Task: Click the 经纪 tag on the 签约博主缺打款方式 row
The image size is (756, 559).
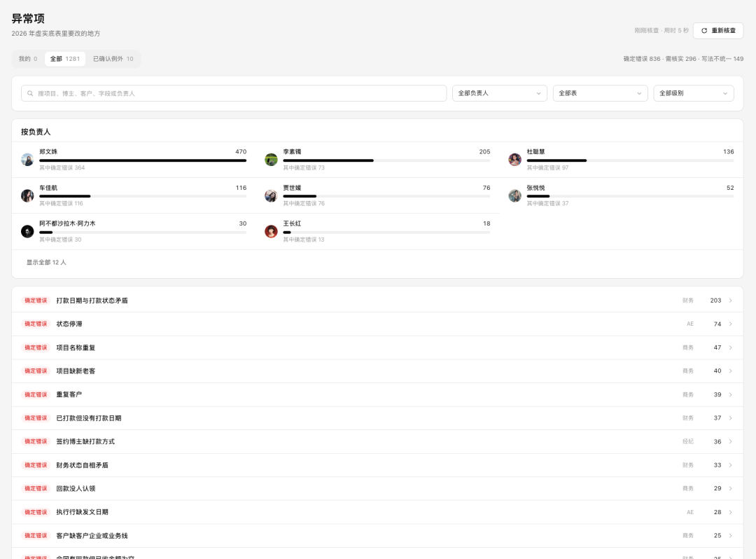Action: tap(688, 442)
